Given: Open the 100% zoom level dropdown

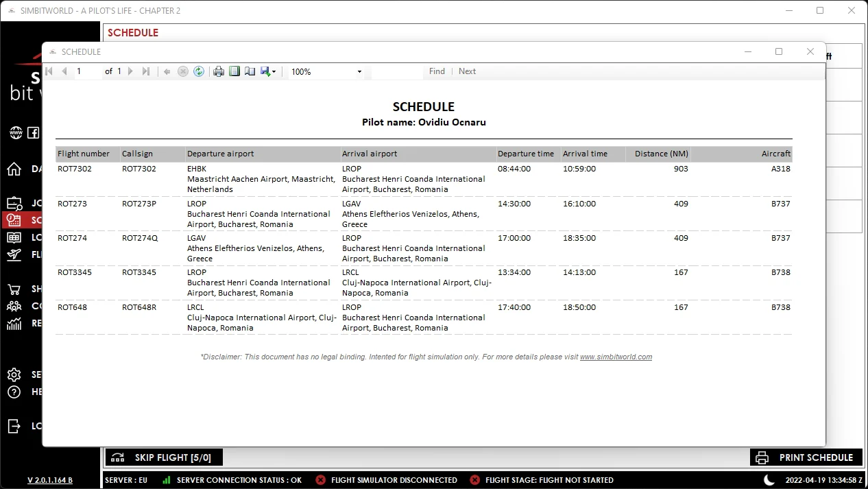Looking at the screenshot, I should (x=326, y=71).
